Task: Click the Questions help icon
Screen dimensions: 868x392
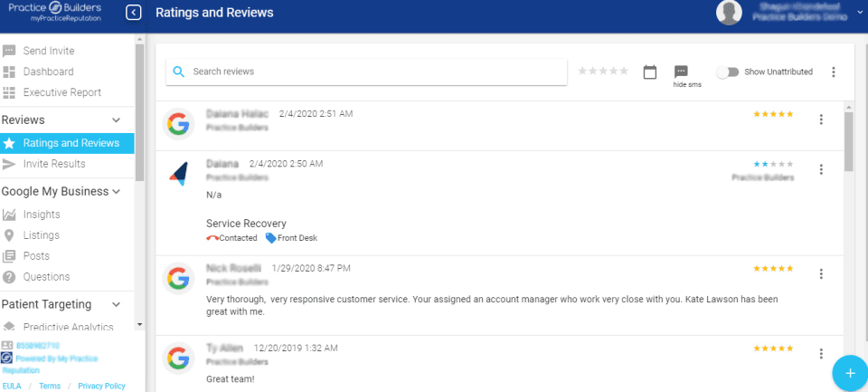Action: pos(9,277)
